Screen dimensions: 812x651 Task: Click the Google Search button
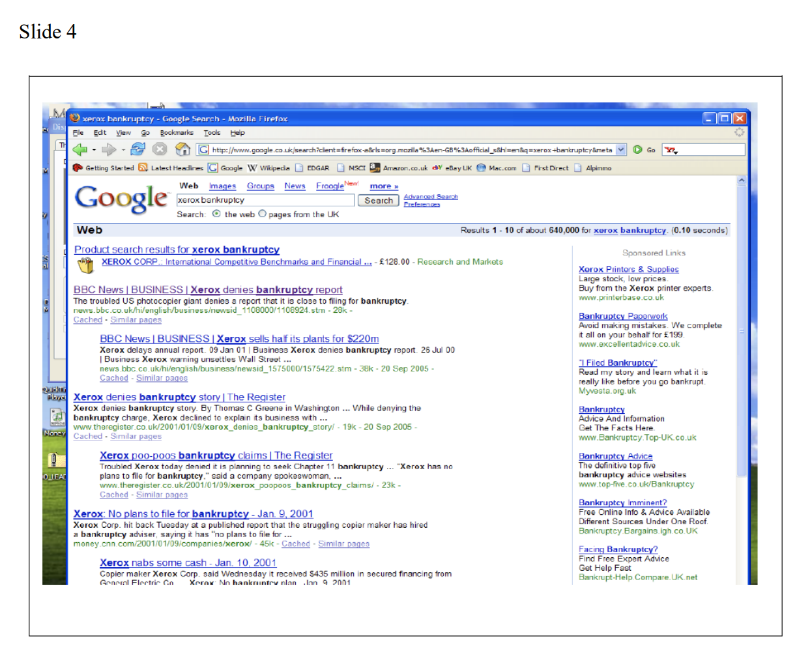point(379,201)
